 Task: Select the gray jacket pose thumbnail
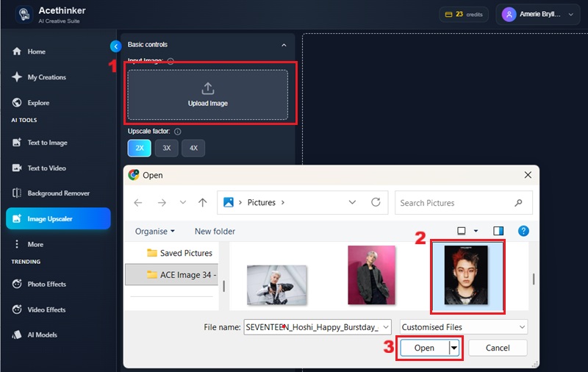point(277,285)
